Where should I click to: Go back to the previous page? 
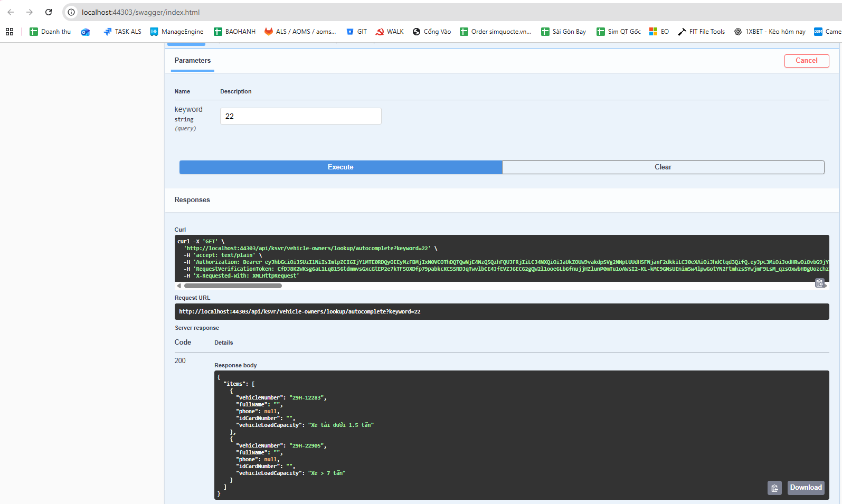[11, 12]
